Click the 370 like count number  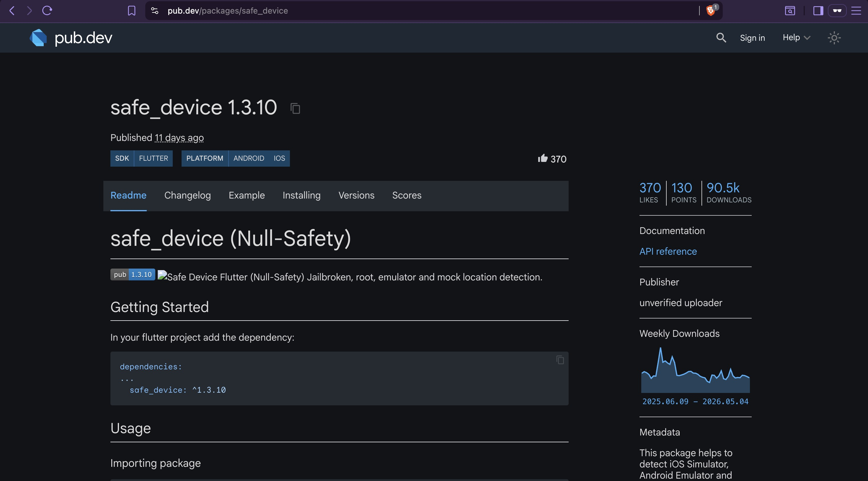[558, 159]
